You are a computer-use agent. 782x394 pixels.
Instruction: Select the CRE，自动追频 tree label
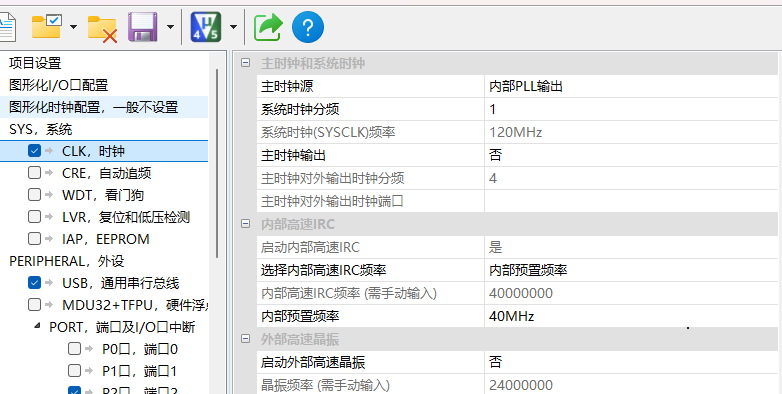[106, 173]
